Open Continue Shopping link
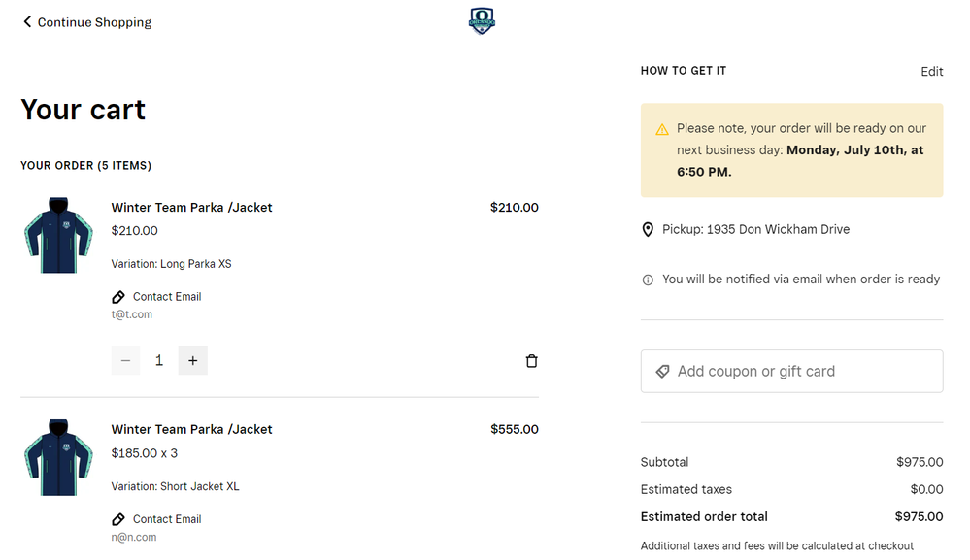The height and width of the screenshot is (560, 970). pyautogui.click(x=94, y=22)
